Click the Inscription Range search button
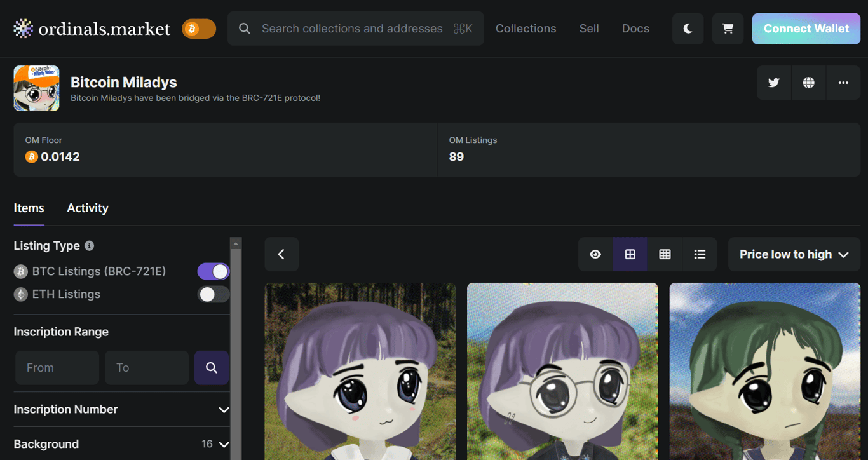 (212, 368)
